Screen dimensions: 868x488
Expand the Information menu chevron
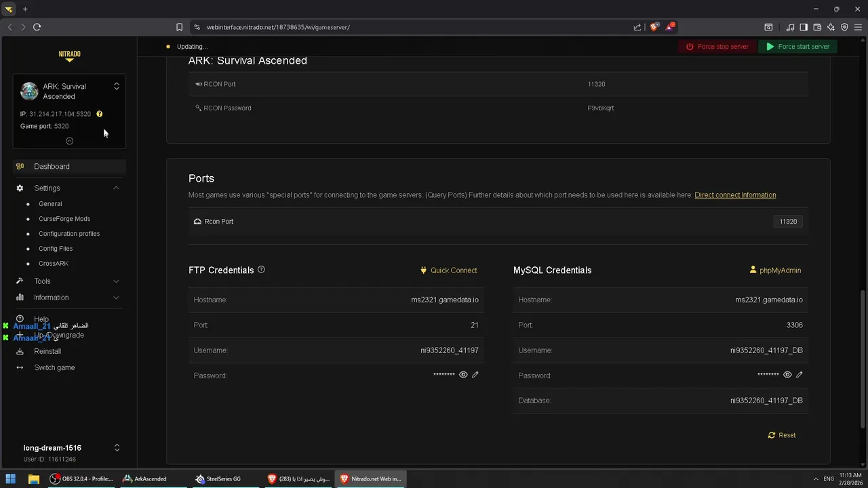tap(116, 298)
